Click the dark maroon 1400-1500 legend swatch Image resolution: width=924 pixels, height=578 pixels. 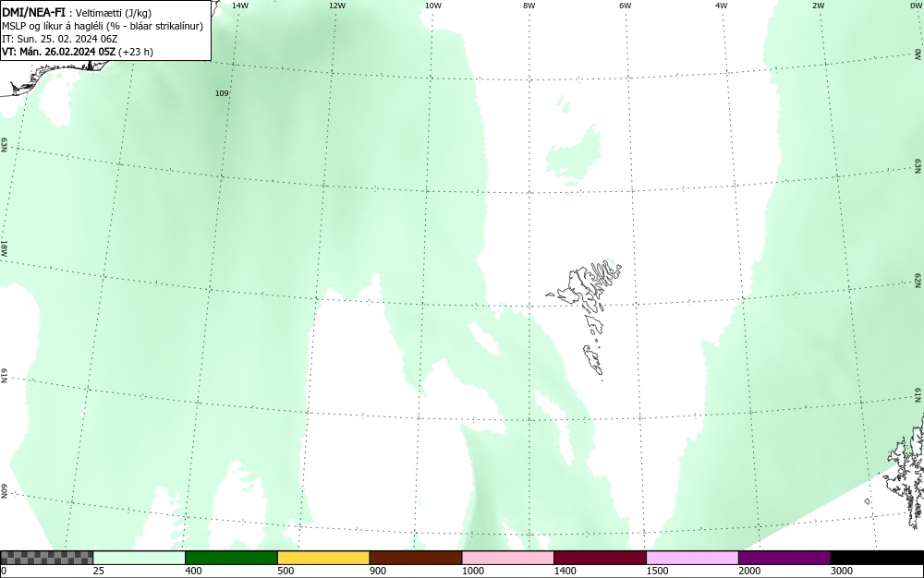(600, 558)
